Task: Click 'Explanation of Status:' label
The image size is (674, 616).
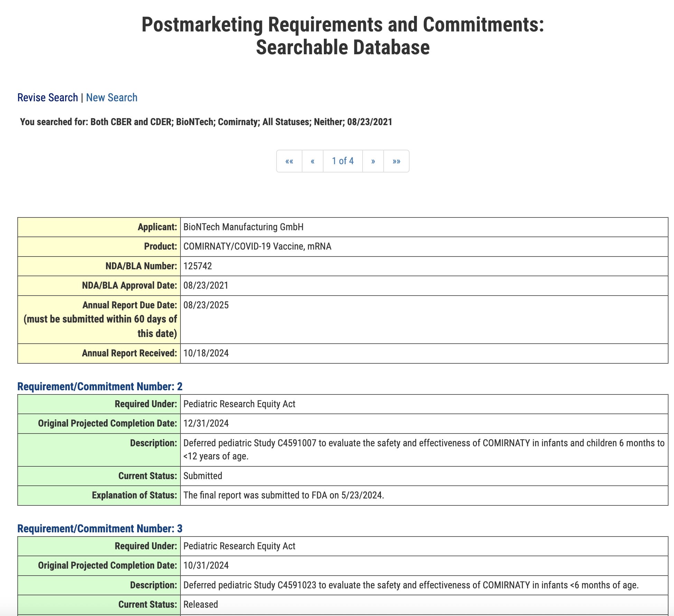Action: [x=134, y=495]
